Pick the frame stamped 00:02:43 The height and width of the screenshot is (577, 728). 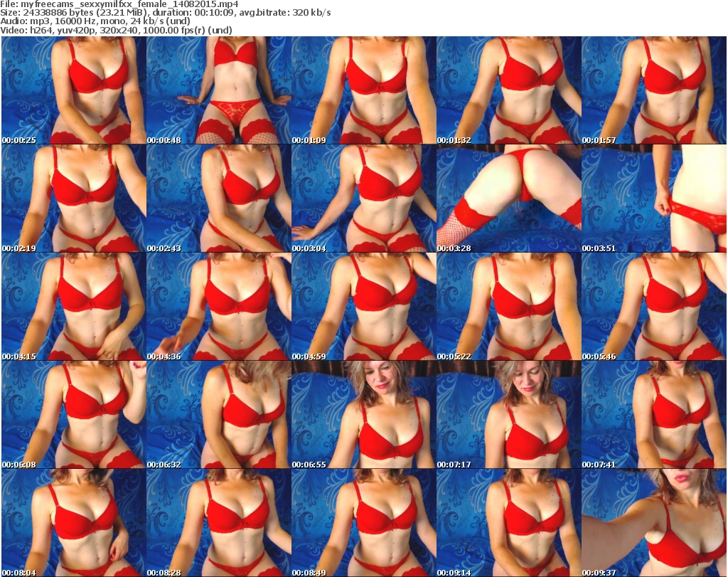[219, 198]
